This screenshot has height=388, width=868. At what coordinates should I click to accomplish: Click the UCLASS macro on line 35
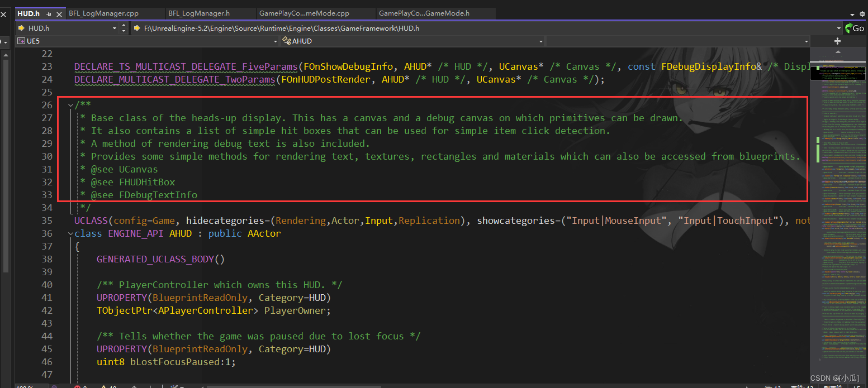[x=91, y=221]
